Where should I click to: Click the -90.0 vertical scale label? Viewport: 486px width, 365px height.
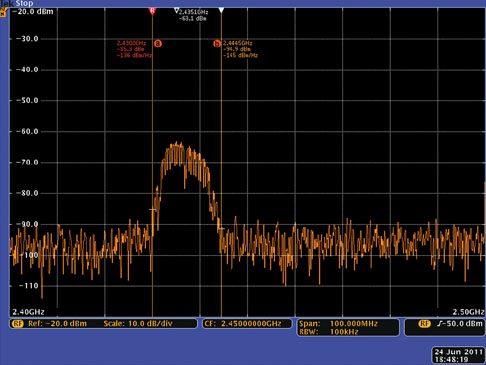(x=28, y=224)
